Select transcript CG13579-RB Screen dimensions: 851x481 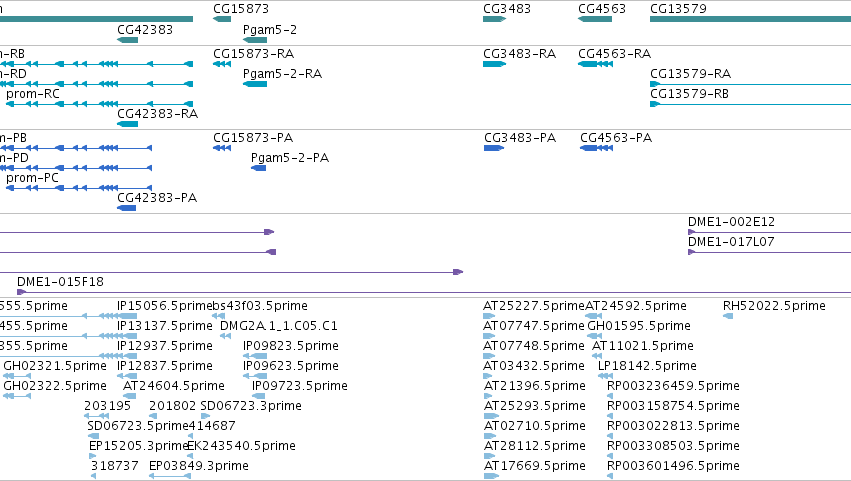click(x=751, y=104)
